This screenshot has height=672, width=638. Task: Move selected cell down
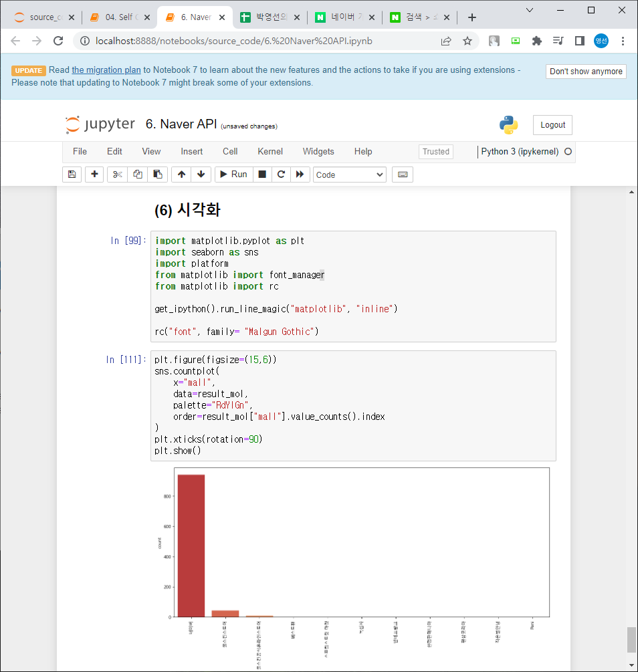click(201, 175)
